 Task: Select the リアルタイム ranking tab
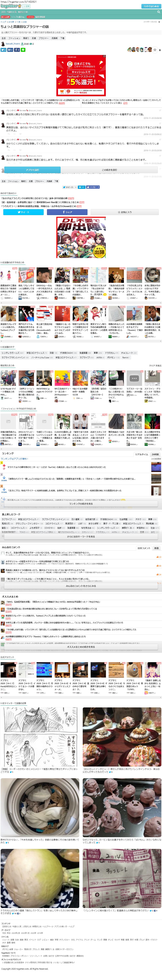[142, 454]
